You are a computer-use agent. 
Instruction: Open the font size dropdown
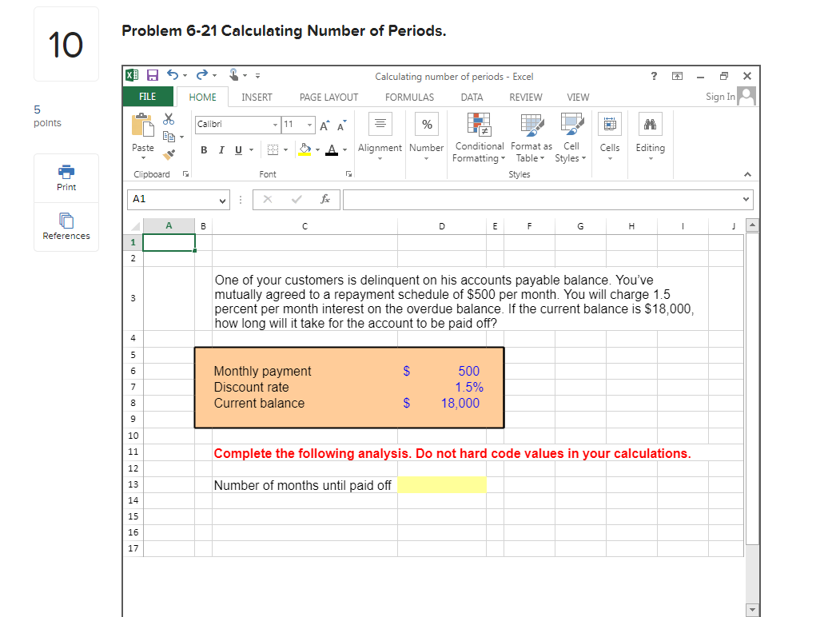(310, 125)
